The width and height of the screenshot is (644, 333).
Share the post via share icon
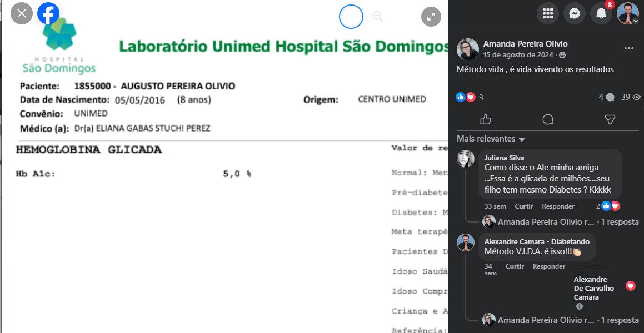pos(610,119)
